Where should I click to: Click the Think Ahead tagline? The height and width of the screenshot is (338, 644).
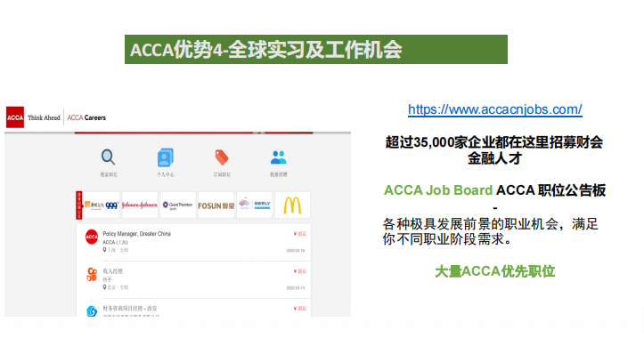[x=44, y=117]
